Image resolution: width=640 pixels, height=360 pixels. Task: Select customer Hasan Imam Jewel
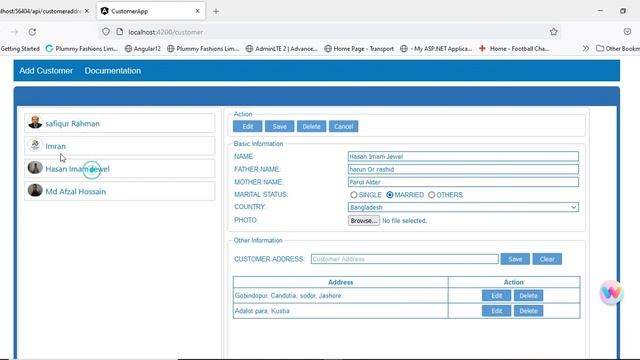pyautogui.click(x=120, y=169)
